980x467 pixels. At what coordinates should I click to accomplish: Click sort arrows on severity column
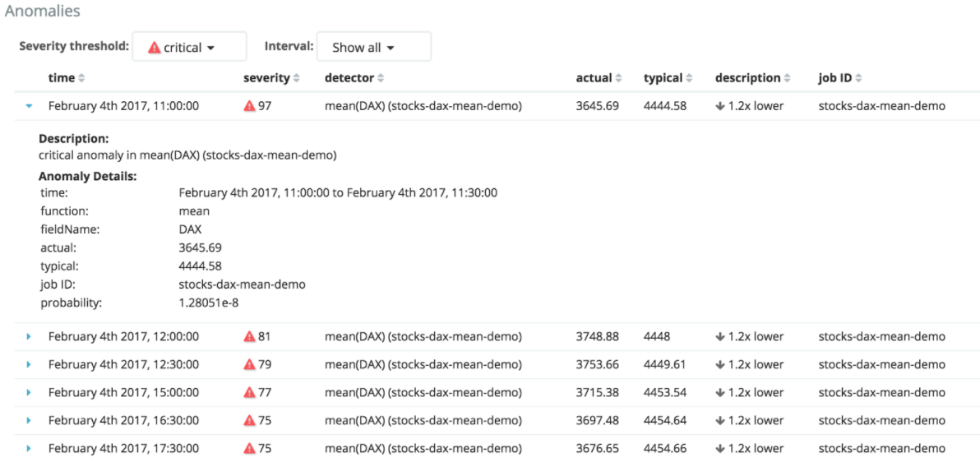click(x=296, y=78)
